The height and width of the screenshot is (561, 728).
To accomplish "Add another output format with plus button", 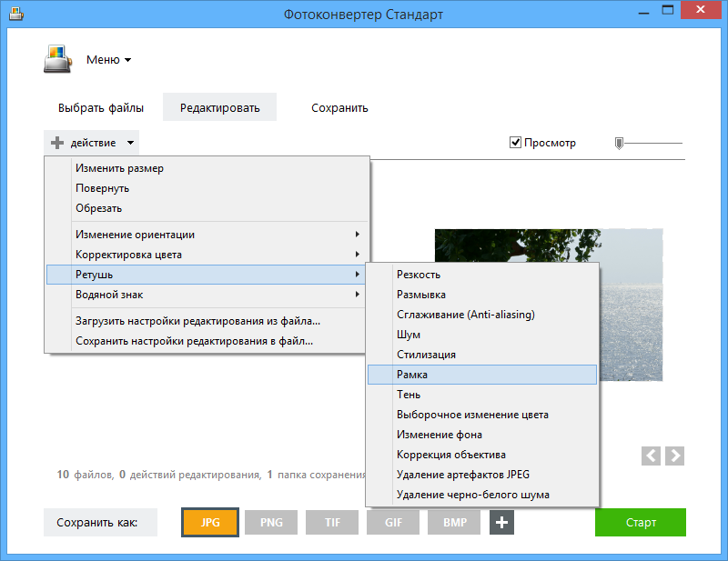I will [501, 523].
